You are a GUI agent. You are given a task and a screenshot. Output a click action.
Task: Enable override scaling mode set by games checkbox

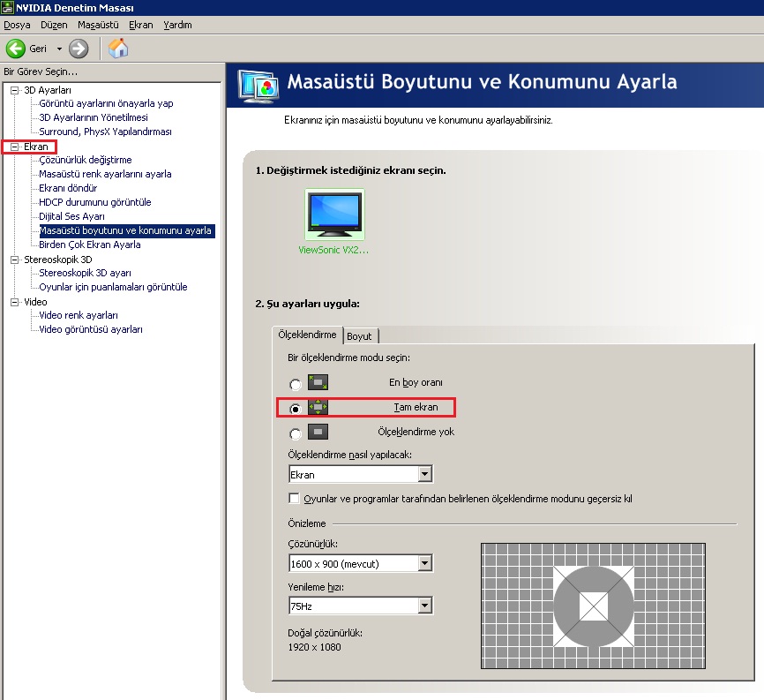294,498
